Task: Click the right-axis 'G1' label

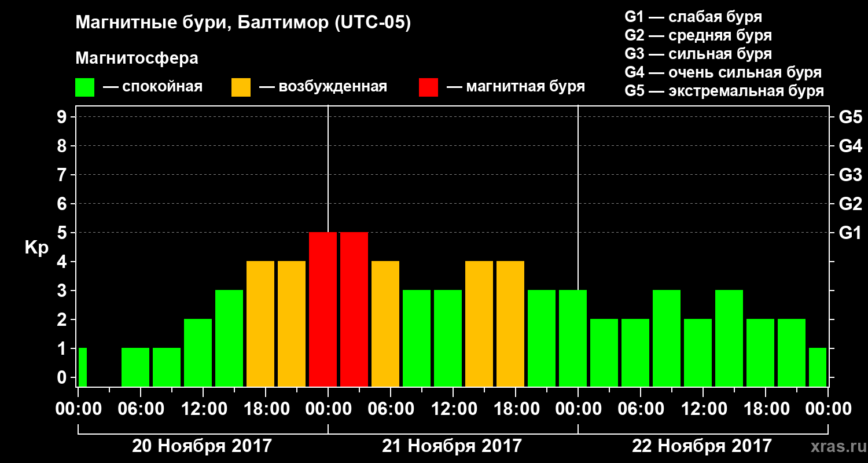Action: [850, 233]
